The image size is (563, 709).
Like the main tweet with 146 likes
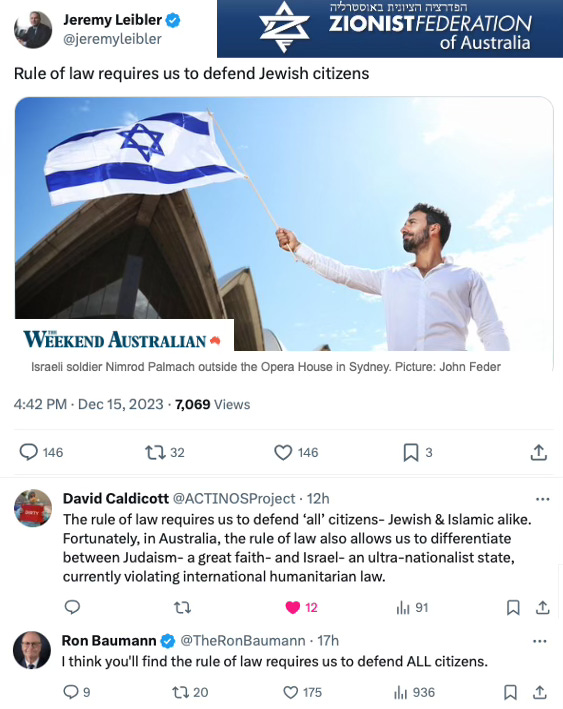pyautogui.click(x=283, y=452)
